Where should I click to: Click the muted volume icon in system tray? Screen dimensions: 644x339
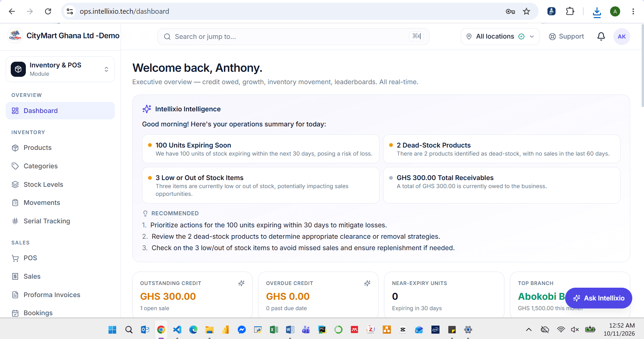coord(575,330)
